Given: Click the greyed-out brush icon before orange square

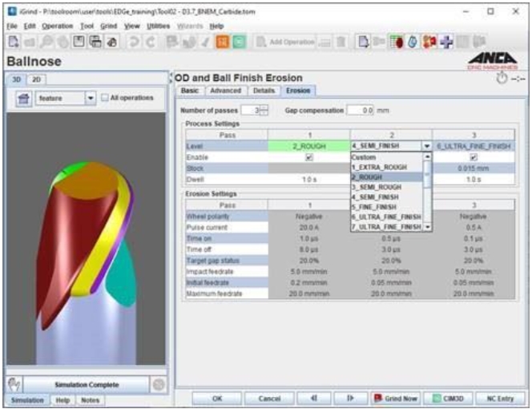Looking at the screenshot, I should pyautogui.click(x=206, y=42).
